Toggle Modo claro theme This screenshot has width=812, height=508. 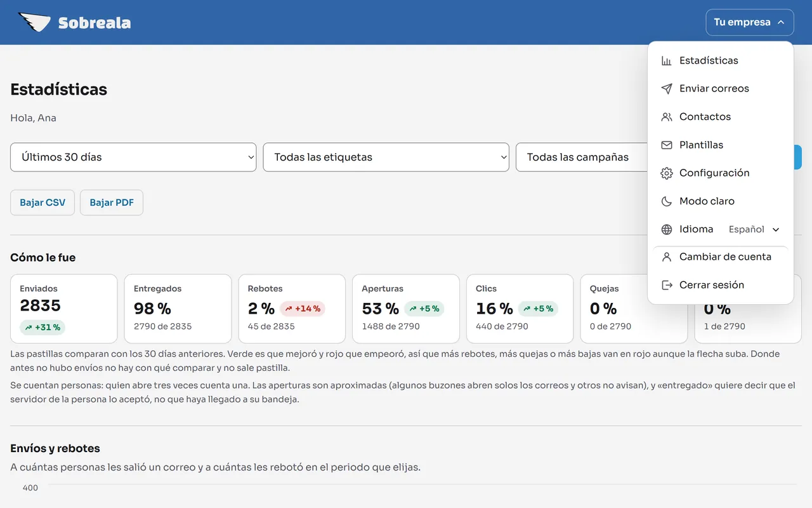coord(721,201)
